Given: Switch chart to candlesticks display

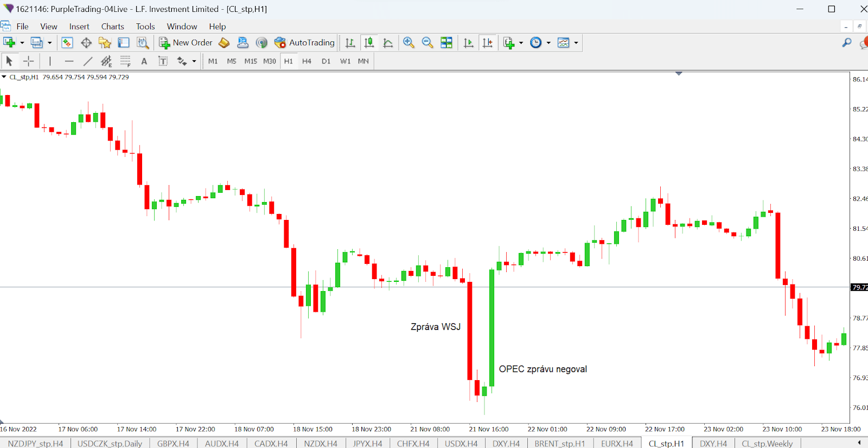Looking at the screenshot, I should (x=369, y=43).
